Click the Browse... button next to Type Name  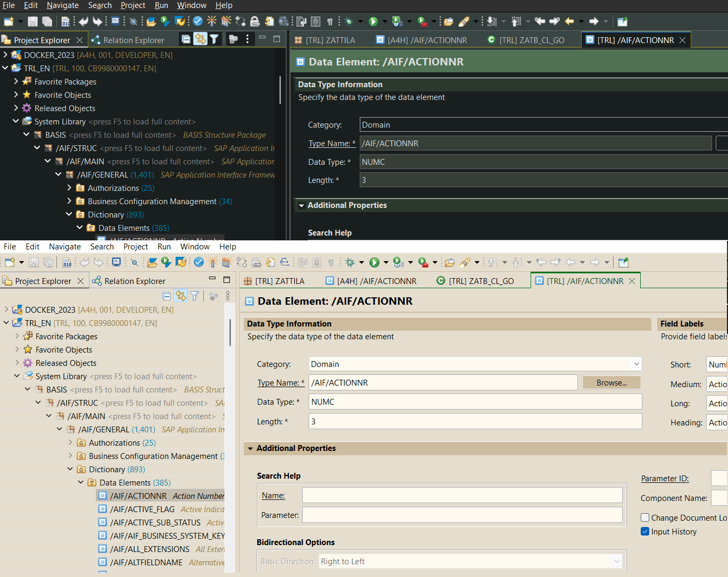(611, 382)
